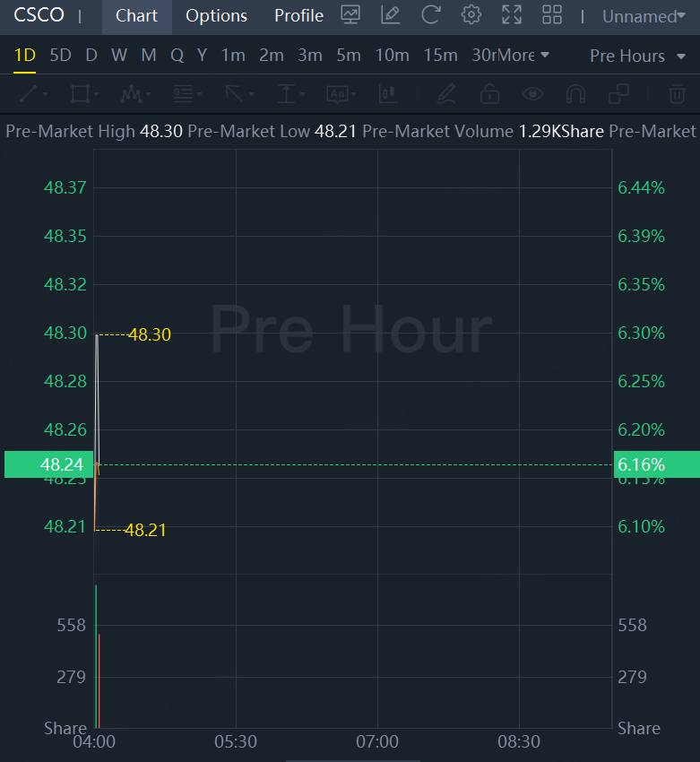The image size is (700, 762).
Task: Open chart settings gear icon
Action: coord(471,15)
